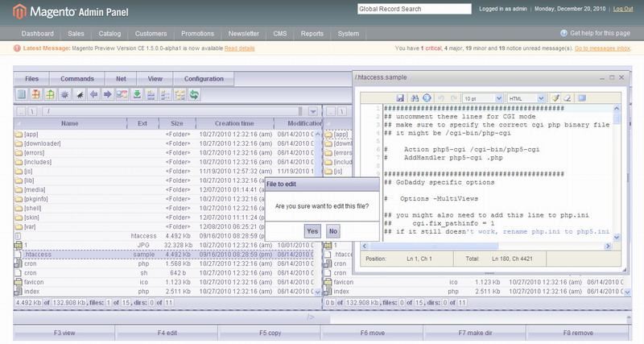Viewport: 644px width, 344px height.
Task: Click the unpack archive icon with green arrow
Action: (x=50, y=94)
